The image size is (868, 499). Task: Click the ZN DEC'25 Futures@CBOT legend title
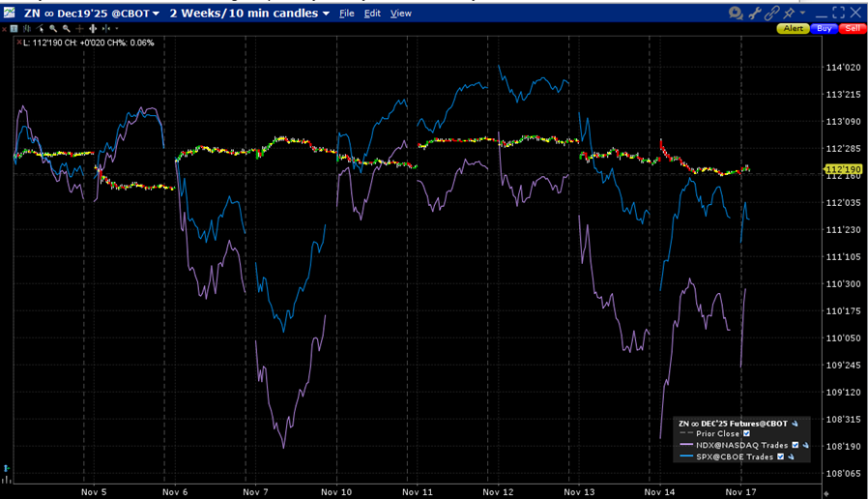(x=733, y=424)
